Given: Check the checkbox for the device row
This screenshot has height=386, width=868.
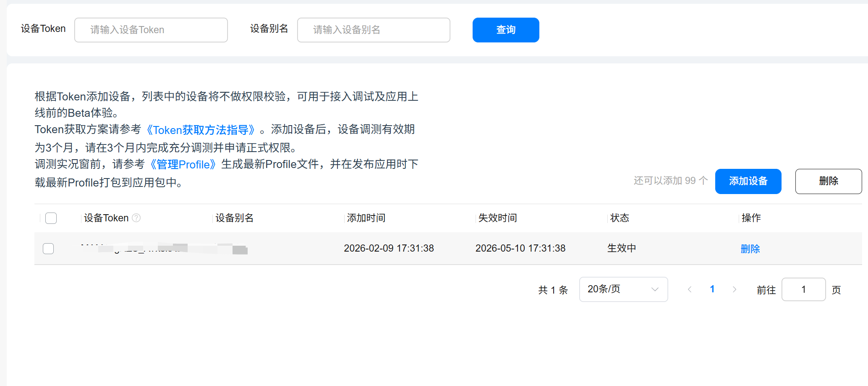Looking at the screenshot, I should coord(49,249).
